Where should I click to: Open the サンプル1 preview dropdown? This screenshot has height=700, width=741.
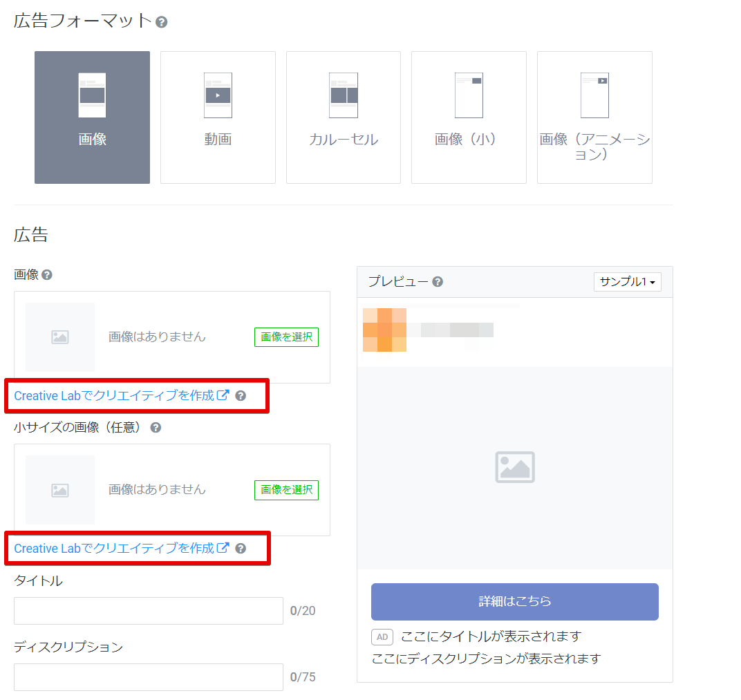[x=627, y=282]
